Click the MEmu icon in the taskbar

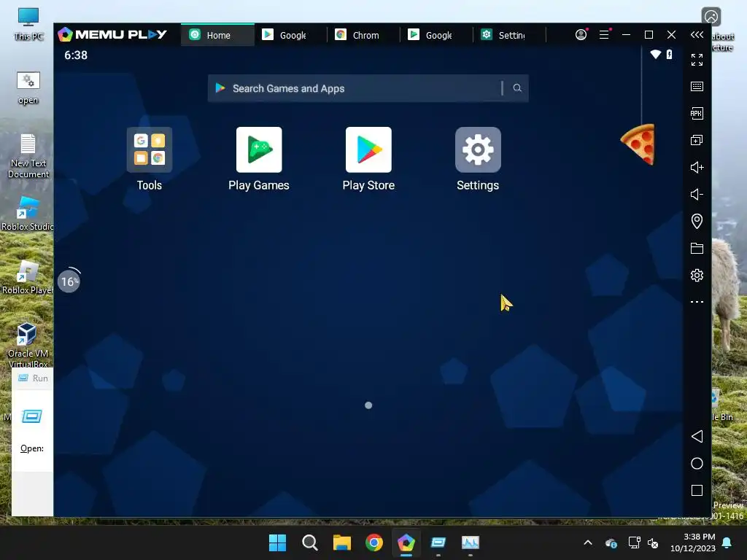pyautogui.click(x=406, y=542)
